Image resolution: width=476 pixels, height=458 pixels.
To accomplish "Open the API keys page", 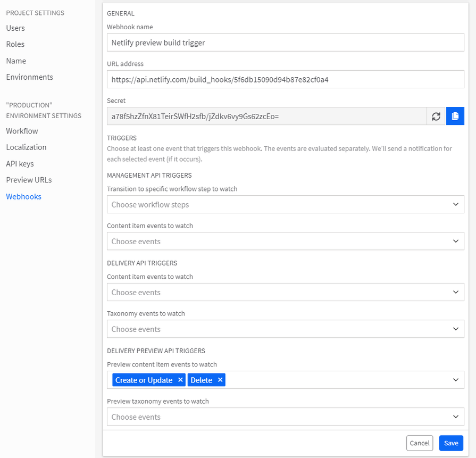I will 20,164.
